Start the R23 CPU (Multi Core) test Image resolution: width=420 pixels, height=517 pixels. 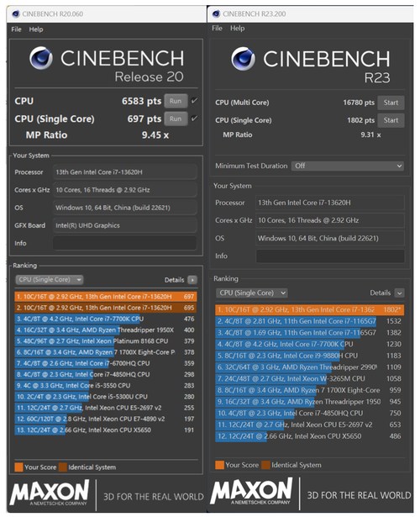(x=391, y=103)
